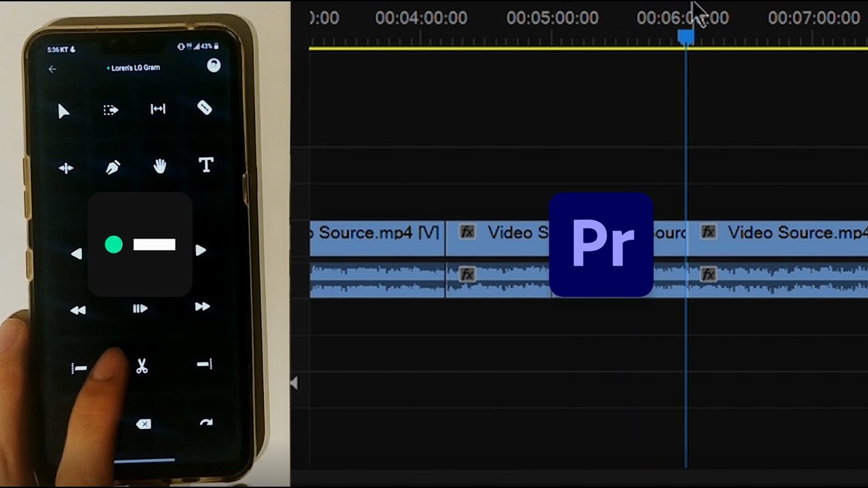The width and height of the screenshot is (868, 488).
Task: Tap the scissors cut icon
Action: point(142,367)
